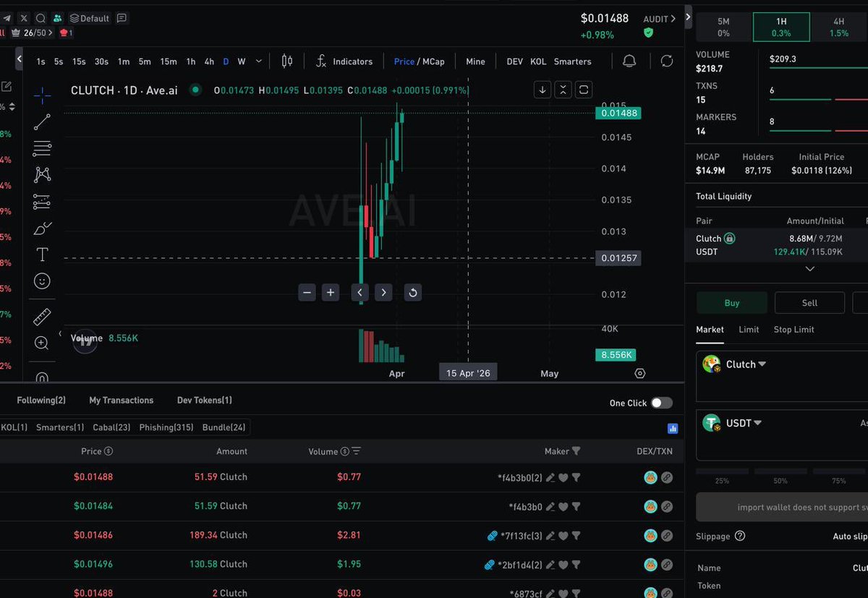Screen dimensions: 868x598
Task: Open chart settings gear near time axis
Action: [640, 374]
